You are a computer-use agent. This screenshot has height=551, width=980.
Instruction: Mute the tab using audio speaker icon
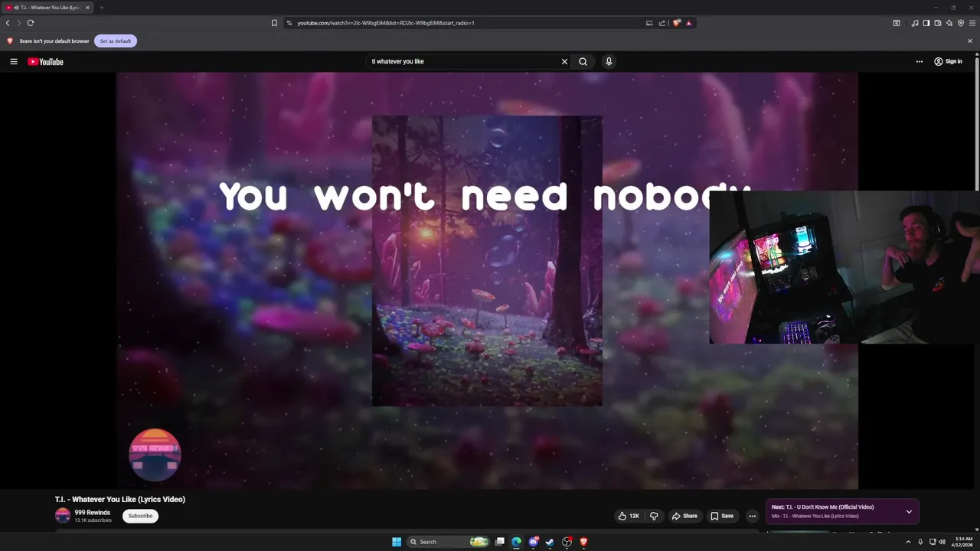(16, 8)
